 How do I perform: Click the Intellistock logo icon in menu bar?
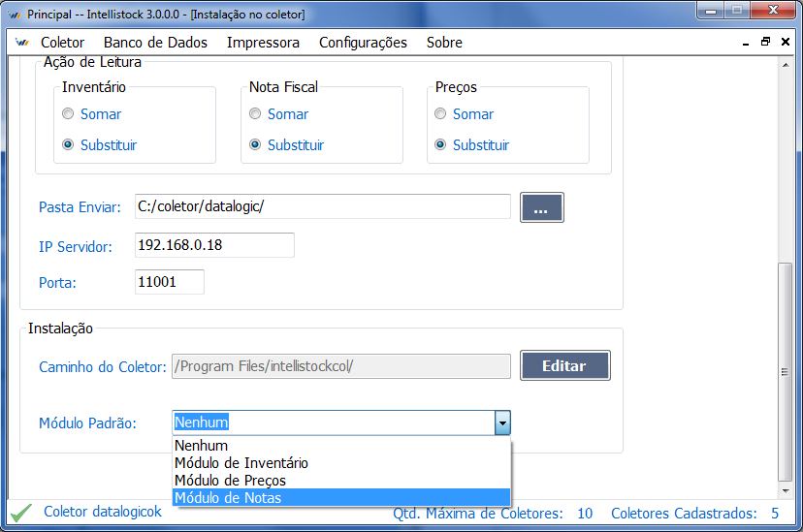[22, 42]
